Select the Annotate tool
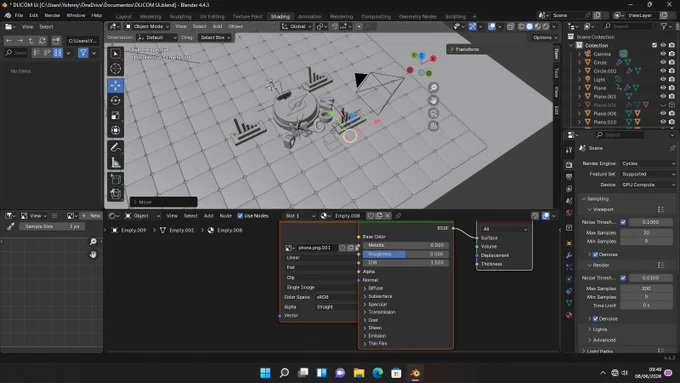Image resolution: width=680 pixels, height=383 pixels. [115, 148]
